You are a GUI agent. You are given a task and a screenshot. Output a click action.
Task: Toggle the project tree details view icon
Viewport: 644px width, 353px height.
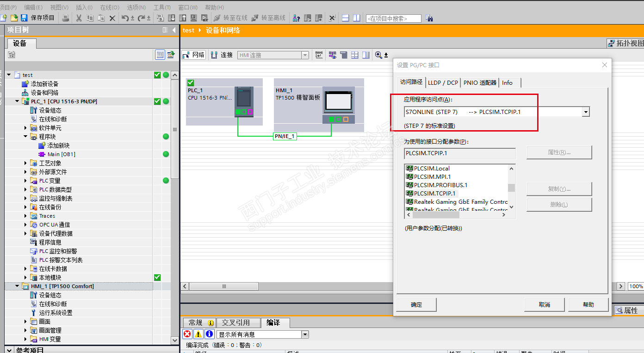160,55
